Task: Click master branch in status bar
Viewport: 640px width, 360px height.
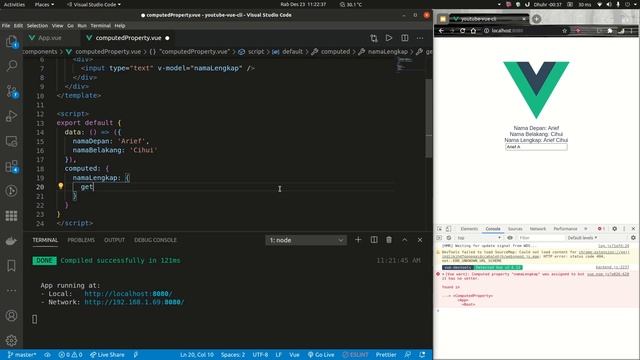Action: pyautogui.click(x=22, y=355)
